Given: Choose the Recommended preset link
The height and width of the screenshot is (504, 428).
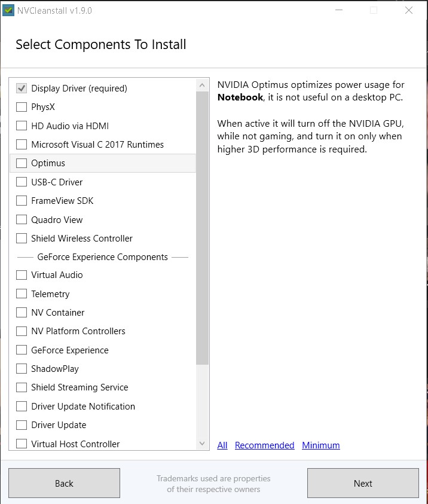Looking at the screenshot, I should click(264, 445).
